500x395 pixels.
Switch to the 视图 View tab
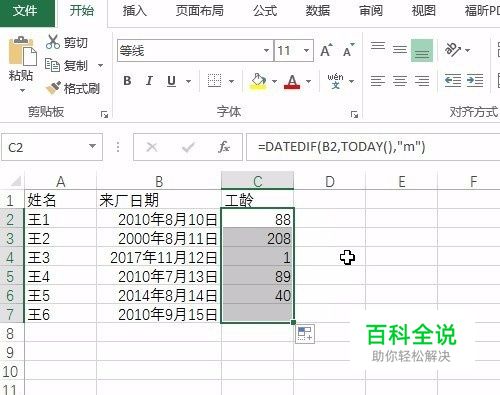click(423, 11)
